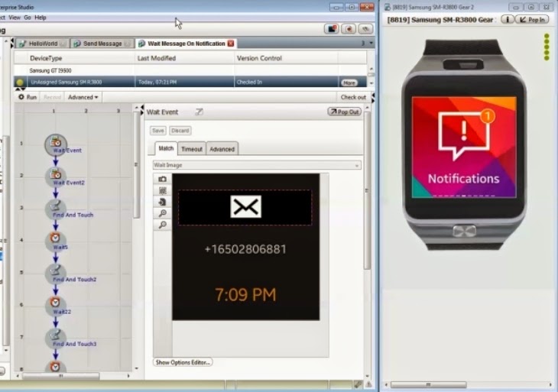
Task: Click the record icon in top toolbar
Action: (349, 29)
